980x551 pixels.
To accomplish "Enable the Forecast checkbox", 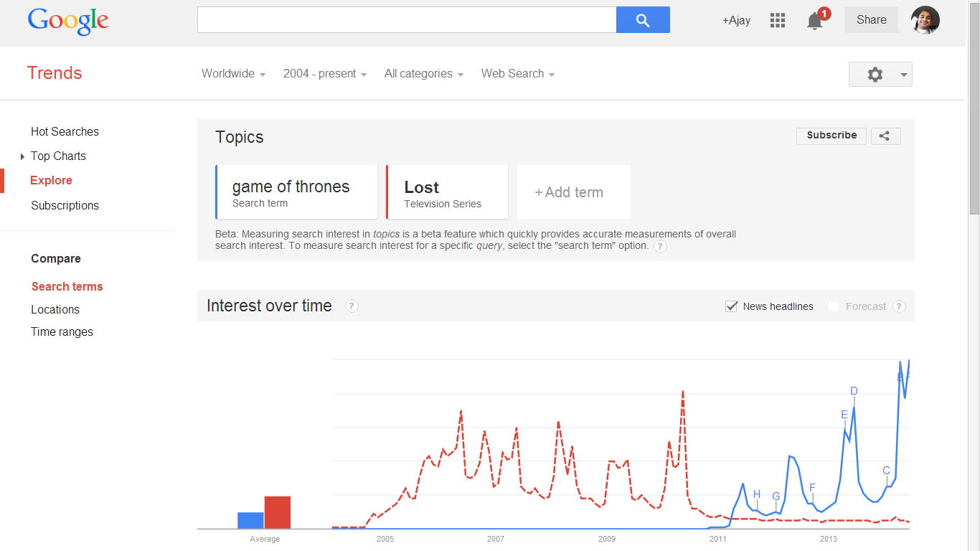I will pyautogui.click(x=834, y=306).
